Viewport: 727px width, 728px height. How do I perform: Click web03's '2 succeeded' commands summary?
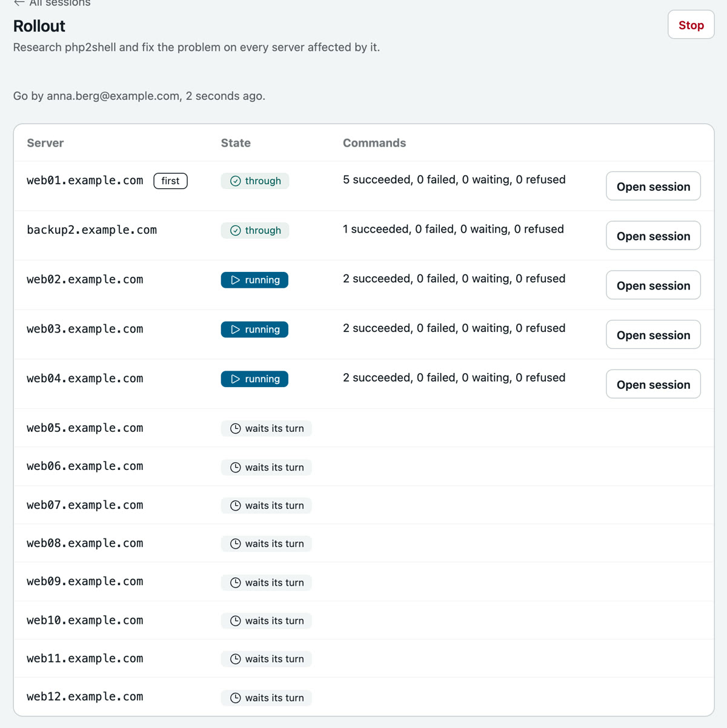coord(454,328)
